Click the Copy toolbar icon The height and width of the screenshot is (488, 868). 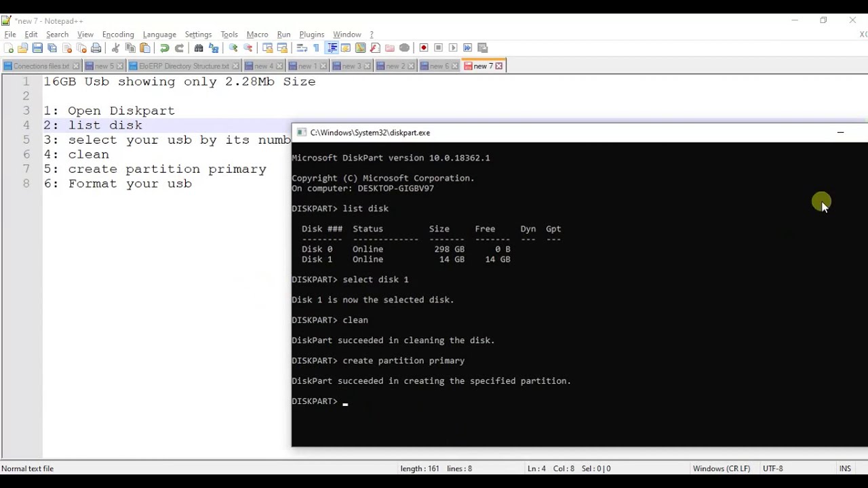point(130,47)
